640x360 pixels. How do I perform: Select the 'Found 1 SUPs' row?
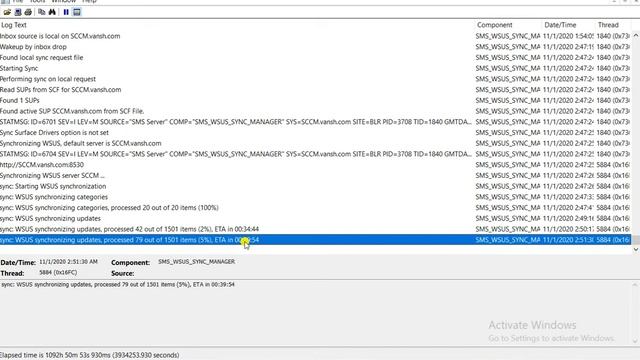(x=316, y=100)
